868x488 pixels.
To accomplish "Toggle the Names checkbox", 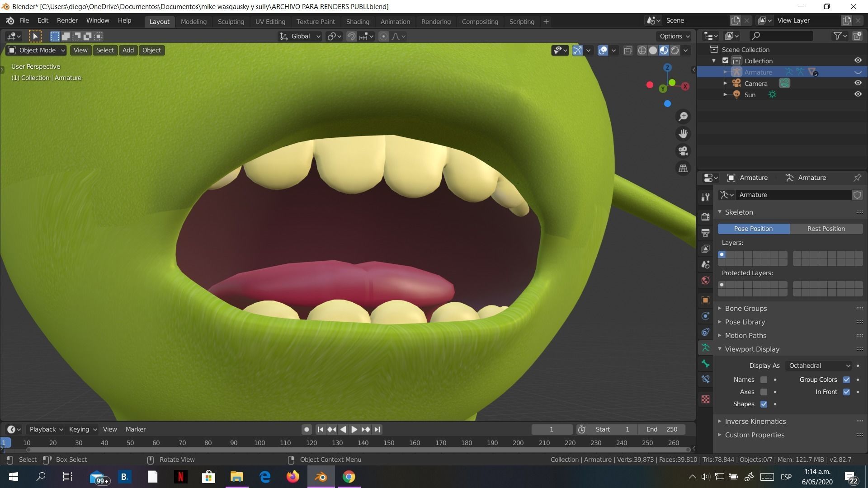I will (764, 380).
